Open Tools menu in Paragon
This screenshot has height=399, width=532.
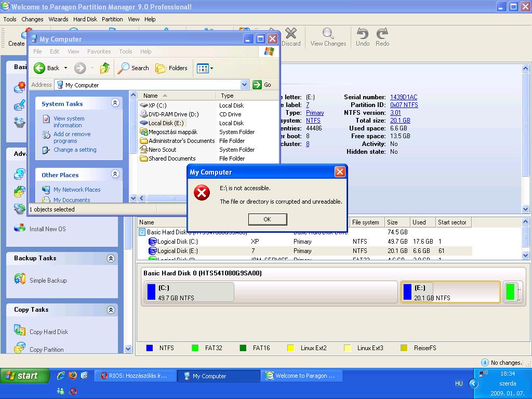[x=10, y=19]
